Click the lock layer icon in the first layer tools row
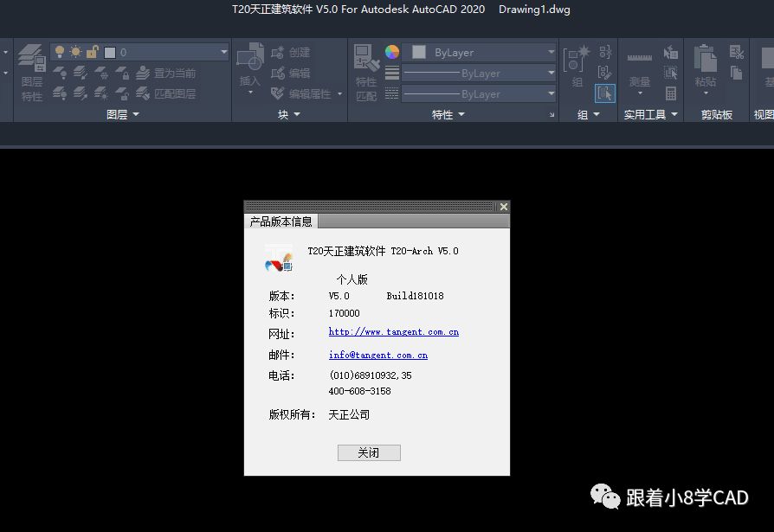Viewport: 774px width, 532px height. (122, 73)
